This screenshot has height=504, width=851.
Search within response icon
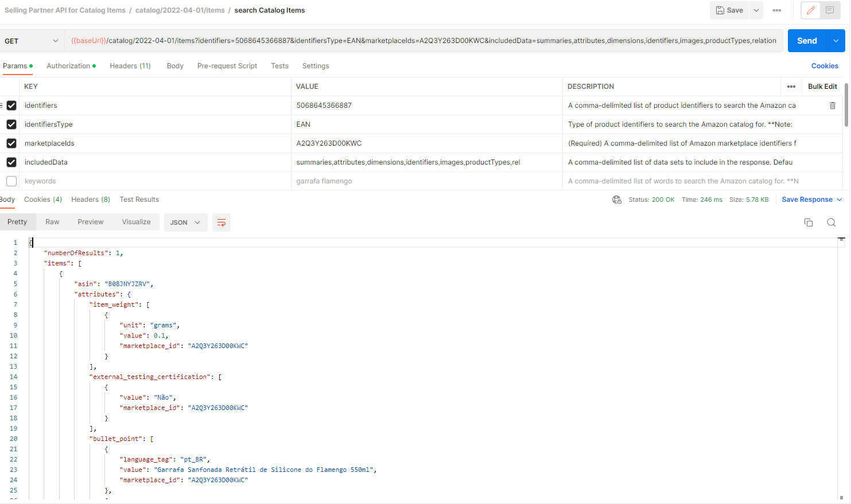click(831, 222)
